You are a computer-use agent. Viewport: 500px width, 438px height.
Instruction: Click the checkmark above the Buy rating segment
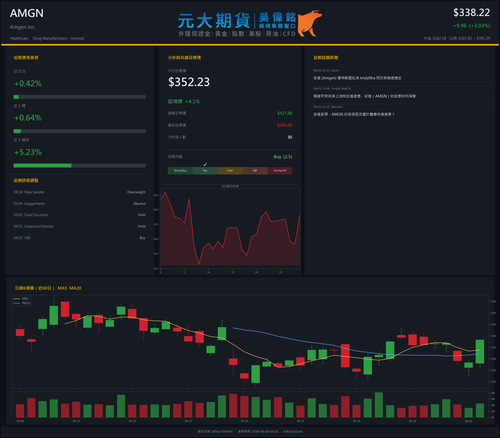[x=205, y=164]
